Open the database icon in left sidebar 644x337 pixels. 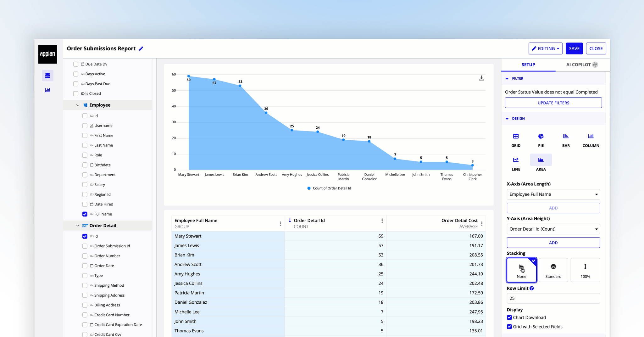47,76
